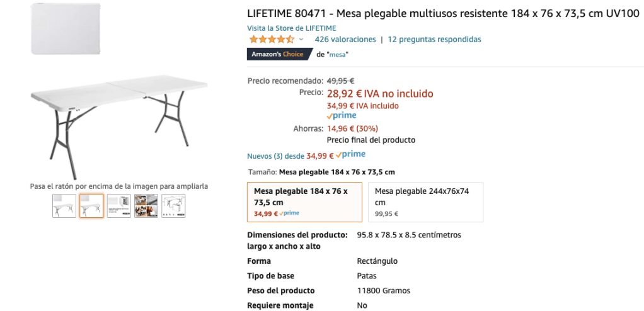Click the prime logo beside Nuevos offers
644x311 pixels.
click(x=350, y=154)
